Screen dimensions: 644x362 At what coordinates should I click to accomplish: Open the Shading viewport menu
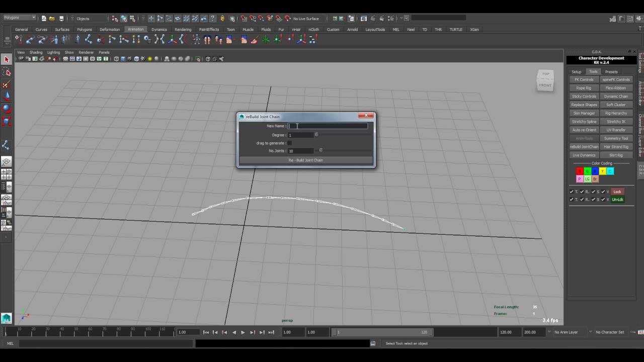pos(36,52)
